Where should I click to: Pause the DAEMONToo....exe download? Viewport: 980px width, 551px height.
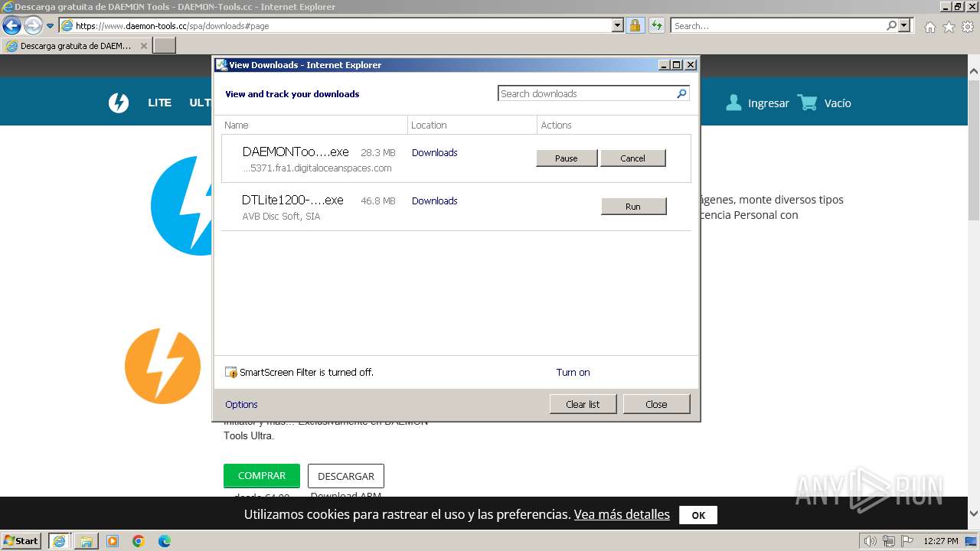tap(567, 158)
